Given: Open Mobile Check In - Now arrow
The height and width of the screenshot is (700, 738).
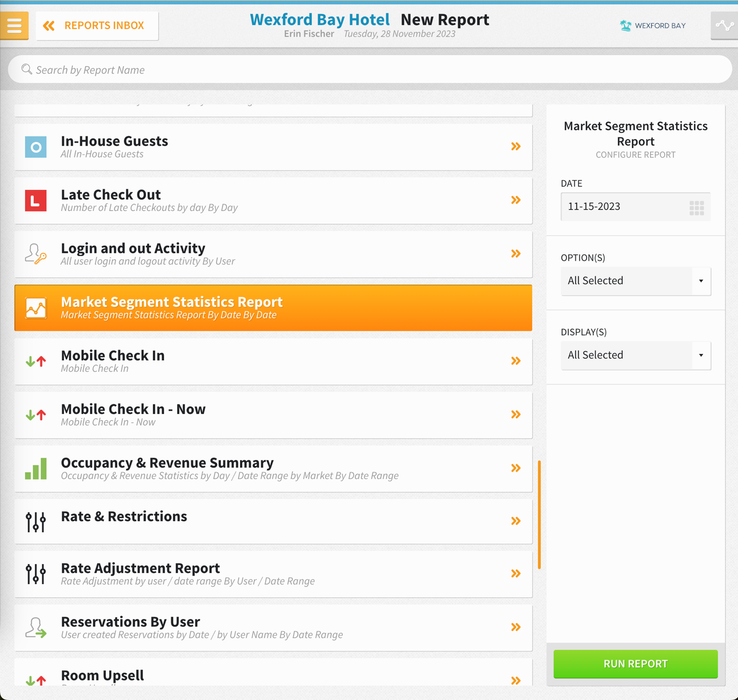Looking at the screenshot, I should click(x=516, y=414).
